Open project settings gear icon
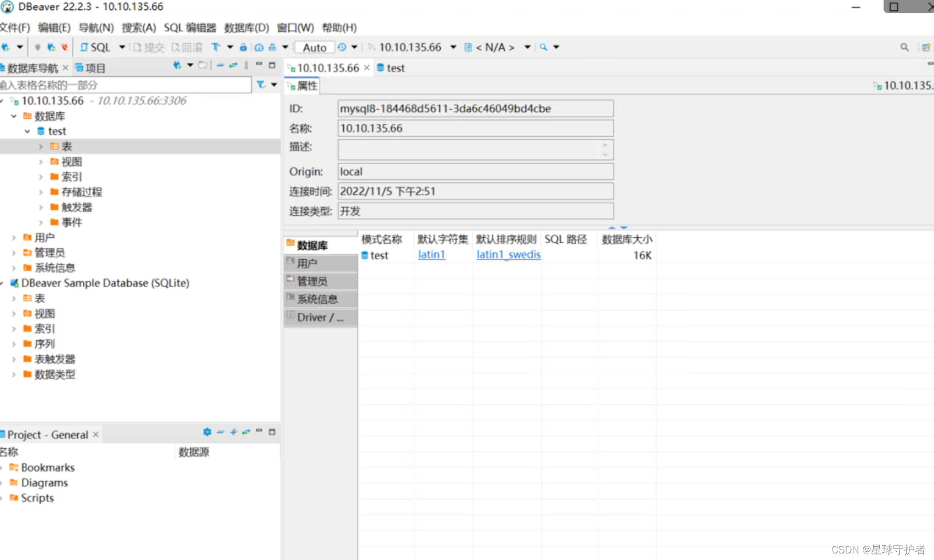This screenshot has height=560, width=934. [207, 432]
